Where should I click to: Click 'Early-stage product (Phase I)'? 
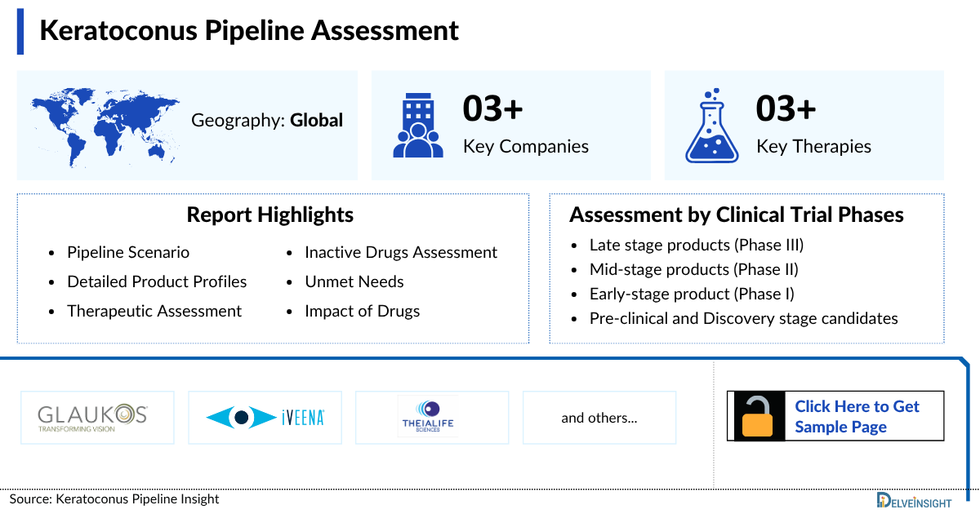(692, 294)
